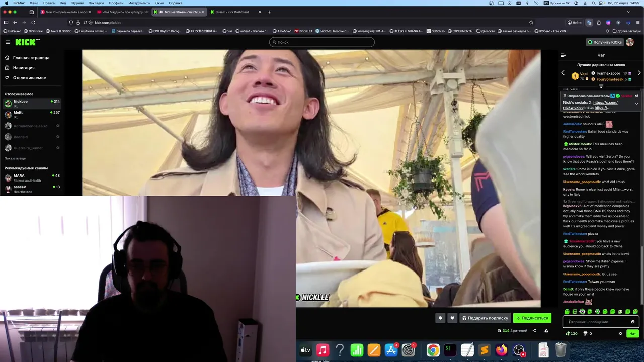Collapse the top gifters section handle
The height and width of the screenshot is (362, 644).
click(x=601, y=86)
